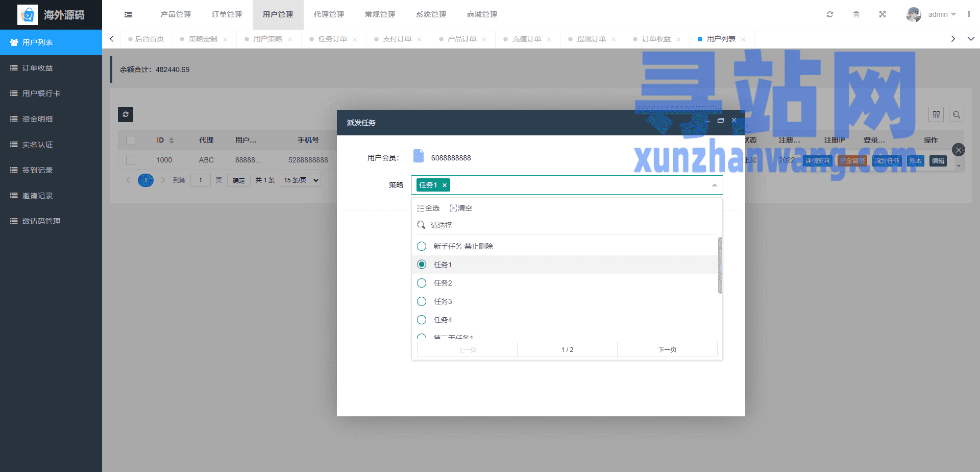Tick the header select-all checkbox in table
Viewport: 980px width, 472px height.
[131, 140]
